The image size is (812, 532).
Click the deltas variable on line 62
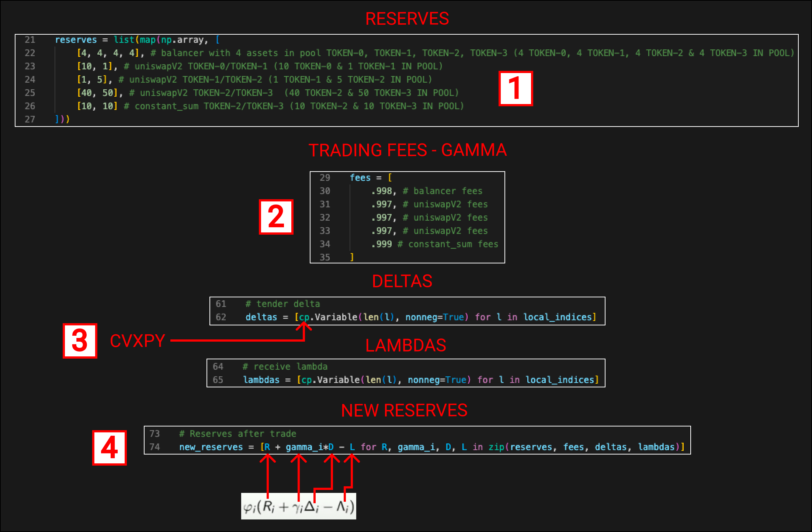tap(261, 317)
